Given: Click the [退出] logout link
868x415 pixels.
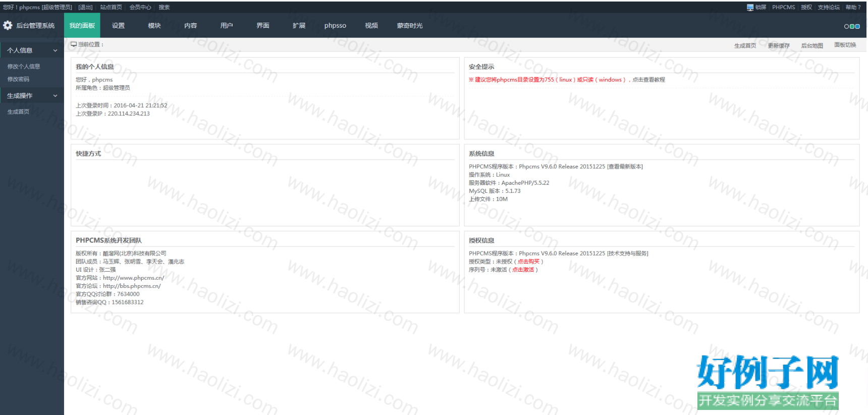Looking at the screenshot, I should [85, 7].
